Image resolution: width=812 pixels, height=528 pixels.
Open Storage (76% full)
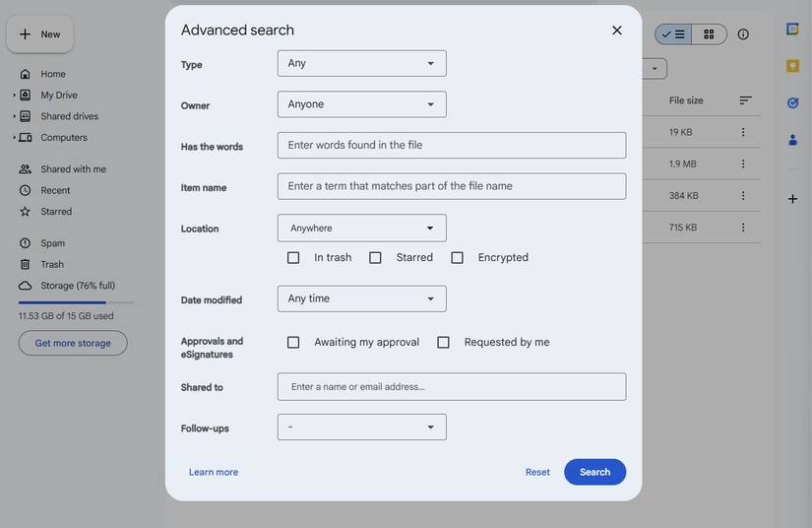[x=78, y=286]
